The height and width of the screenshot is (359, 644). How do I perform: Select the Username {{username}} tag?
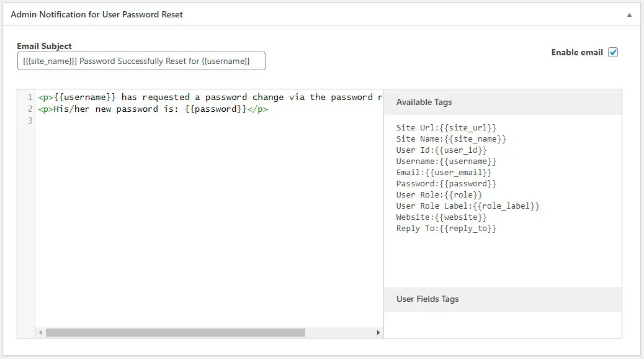click(x=446, y=161)
